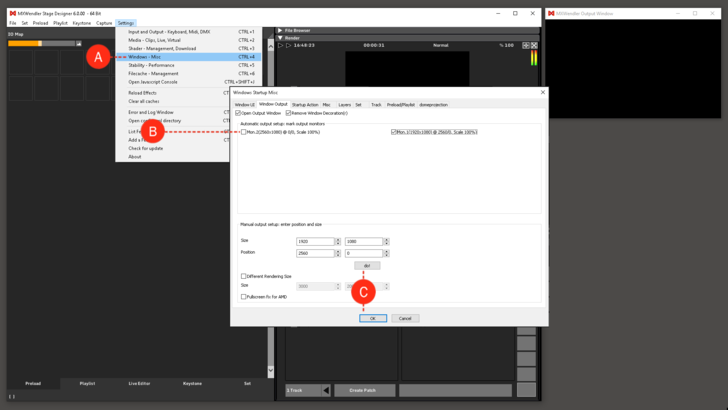Viewport: 728px width, 410px height.
Task: Switch to the domeprojection tab
Action: (x=433, y=105)
